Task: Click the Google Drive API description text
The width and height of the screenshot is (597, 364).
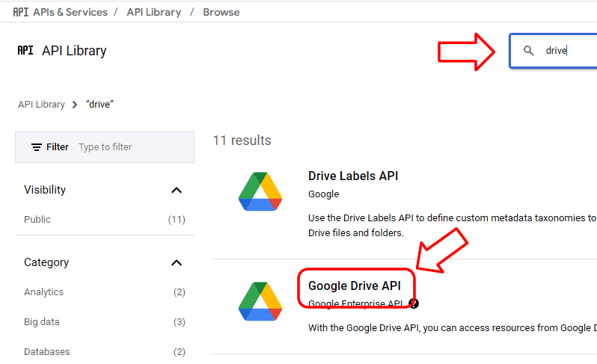Action: 453,328
